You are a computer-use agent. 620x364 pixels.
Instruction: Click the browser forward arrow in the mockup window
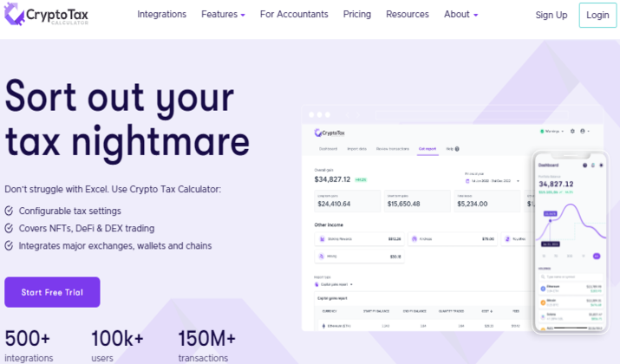(x=358, y=115)
